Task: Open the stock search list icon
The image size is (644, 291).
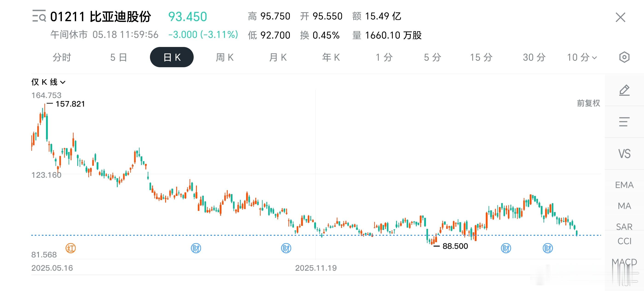Action: (x=39, y=16)
